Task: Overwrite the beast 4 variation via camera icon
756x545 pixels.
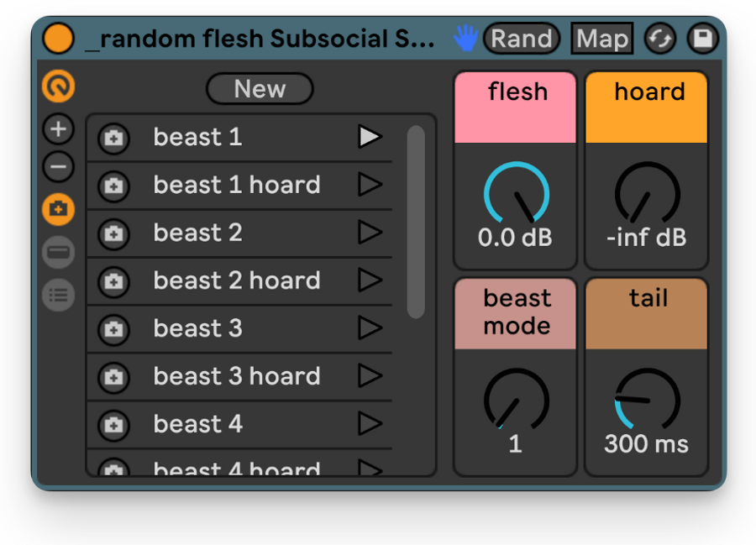Action: pyautogui.click(x=113, y=425)
